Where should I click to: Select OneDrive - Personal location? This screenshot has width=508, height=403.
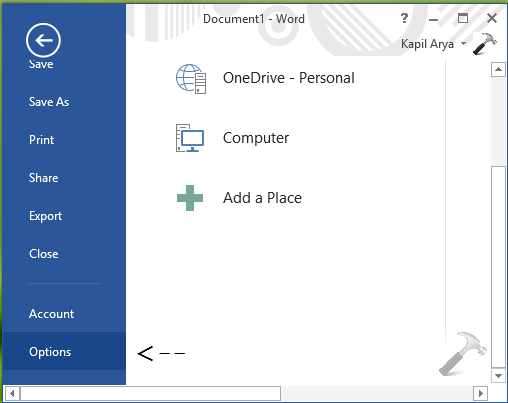(x=289, y=78)
